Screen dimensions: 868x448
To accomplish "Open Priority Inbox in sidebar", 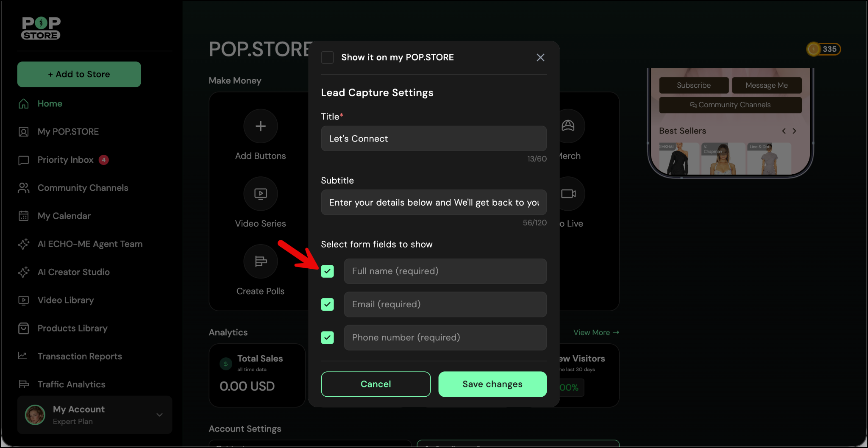I will 65,160.
